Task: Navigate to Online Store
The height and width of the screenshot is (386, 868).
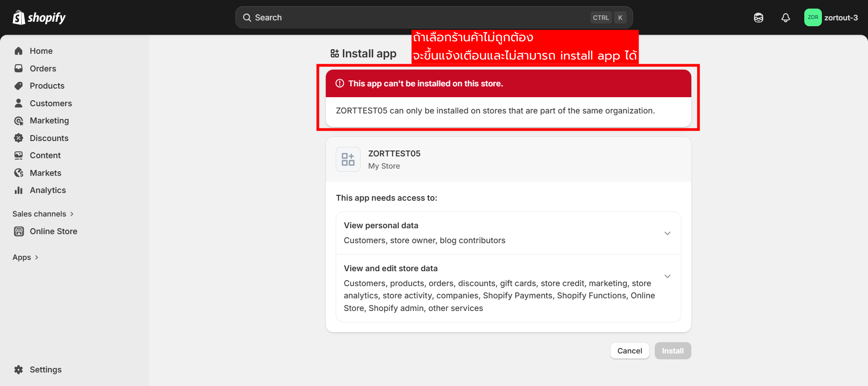Action: (53, 231)
